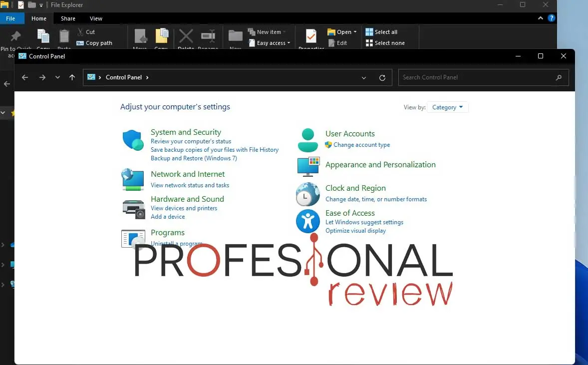Image resolution: width=588 pixels, height=365 pixels.
Task: Click Properties icon in File Explorer ribbon
Action: click(311, 36)
